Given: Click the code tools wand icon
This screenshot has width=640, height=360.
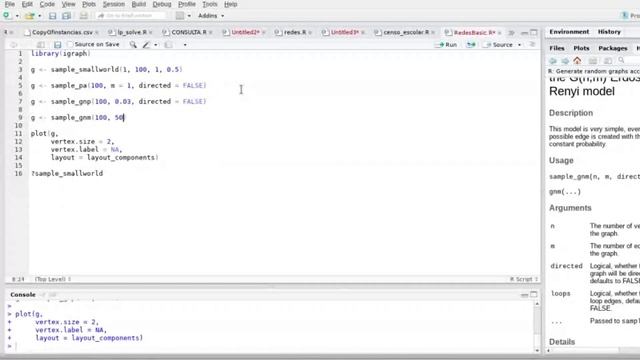Looking at the screenshot, I should [x=146, y=44].
